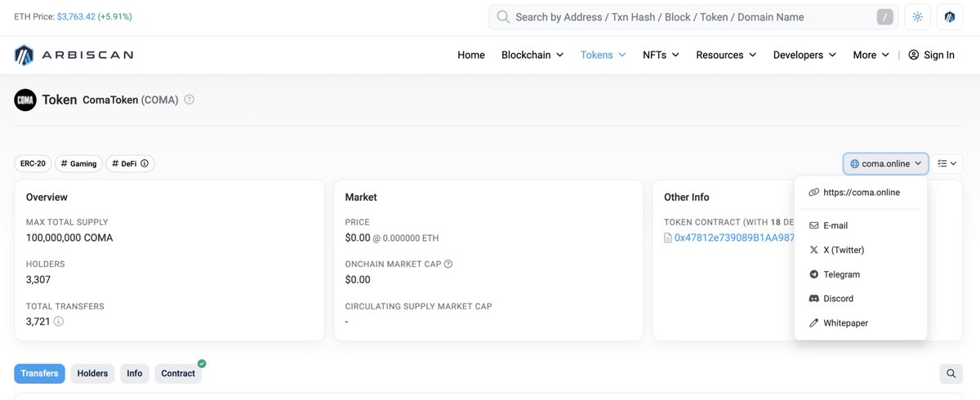980x400 pixels.
Task: Open https://coma.online from dropdown
Action: point(861,193)
